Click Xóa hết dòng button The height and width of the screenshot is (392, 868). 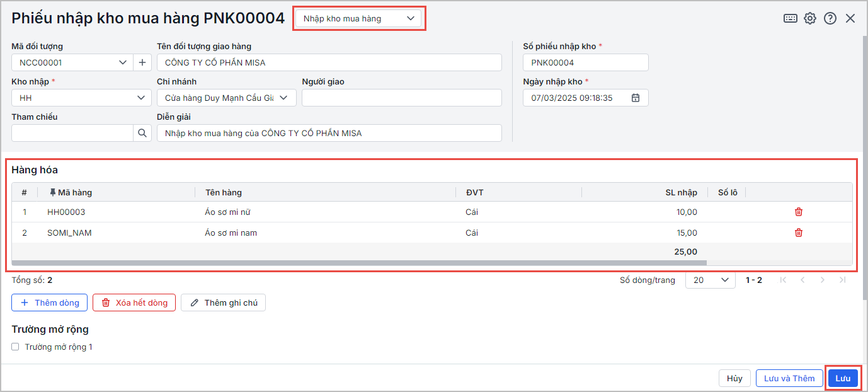pyautogui.click(x=134, y=303)
